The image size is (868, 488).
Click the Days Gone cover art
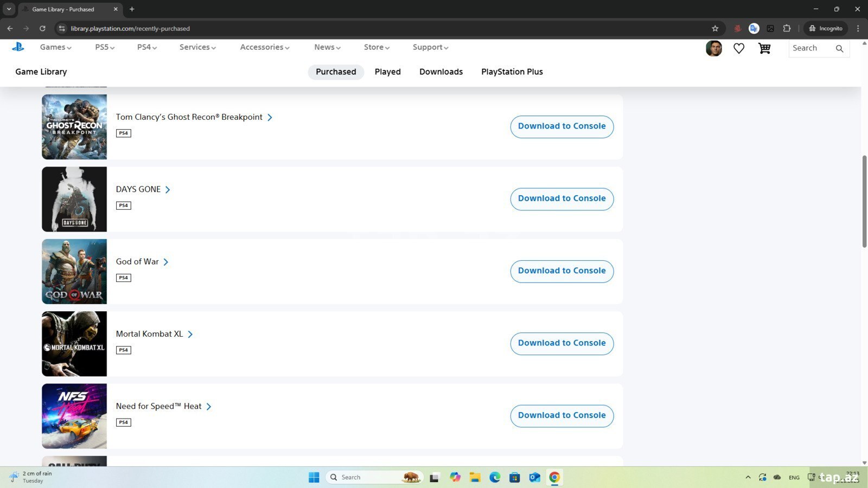[74, 199]
